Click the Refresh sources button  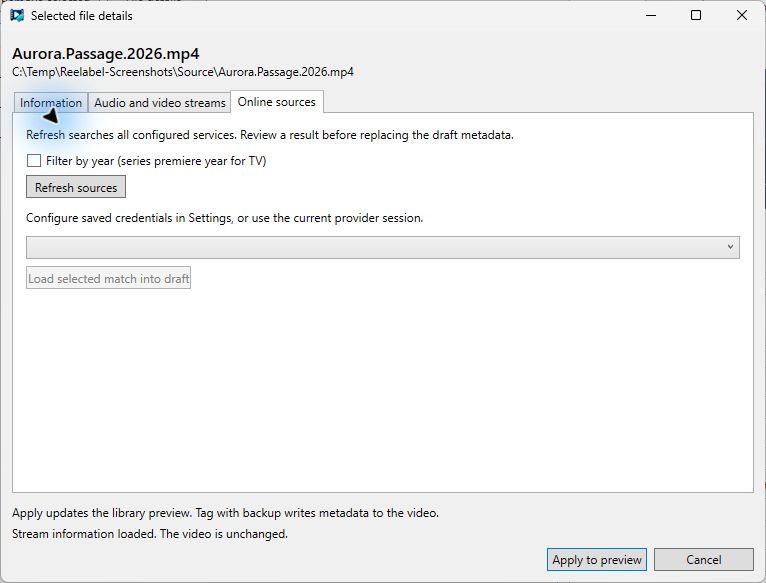tap(76, 187)
